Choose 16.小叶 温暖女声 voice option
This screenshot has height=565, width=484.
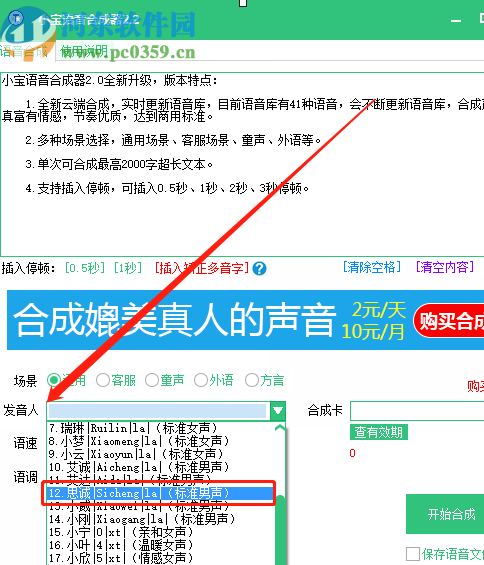(161, 545)
